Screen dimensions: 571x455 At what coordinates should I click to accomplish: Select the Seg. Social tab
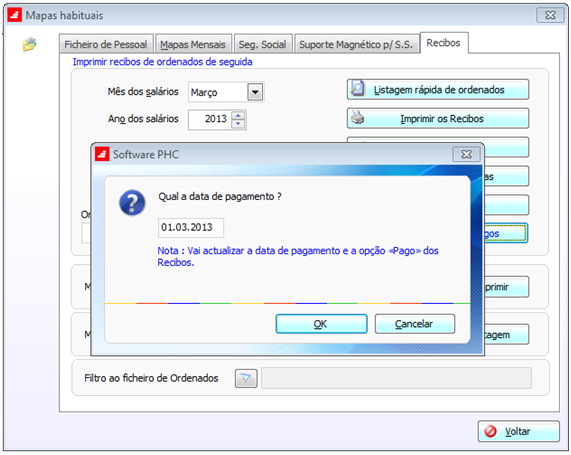coord(263,44)
